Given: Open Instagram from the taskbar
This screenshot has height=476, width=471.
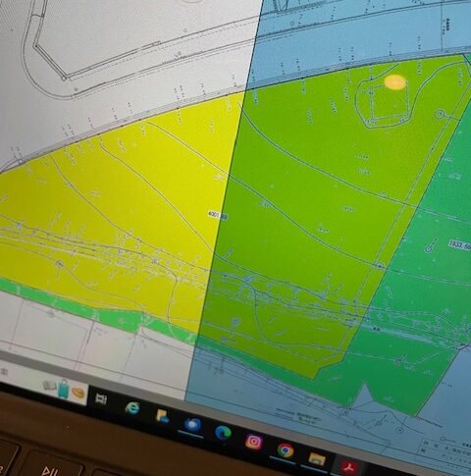Looking at the screenshot, I should 254,442.
